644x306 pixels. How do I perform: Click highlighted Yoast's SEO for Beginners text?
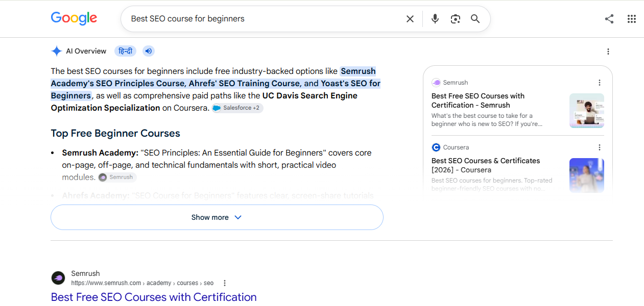coord(216,89)
